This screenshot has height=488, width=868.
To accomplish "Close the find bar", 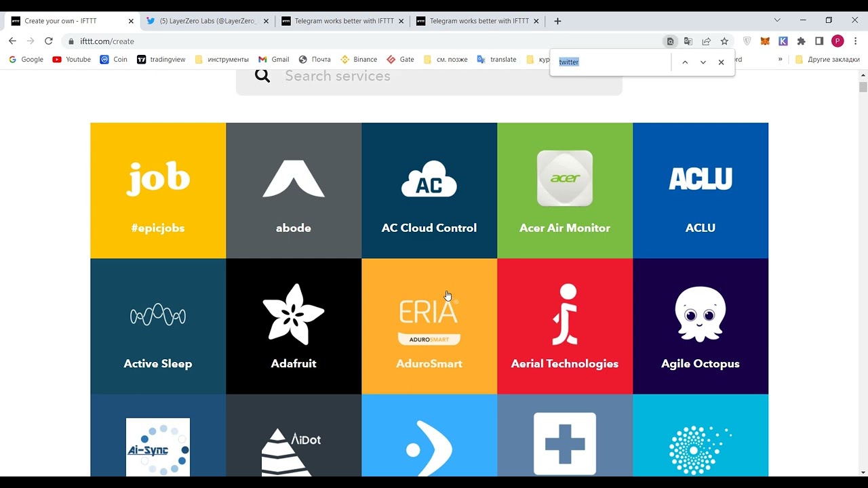I will coord(721,62).
